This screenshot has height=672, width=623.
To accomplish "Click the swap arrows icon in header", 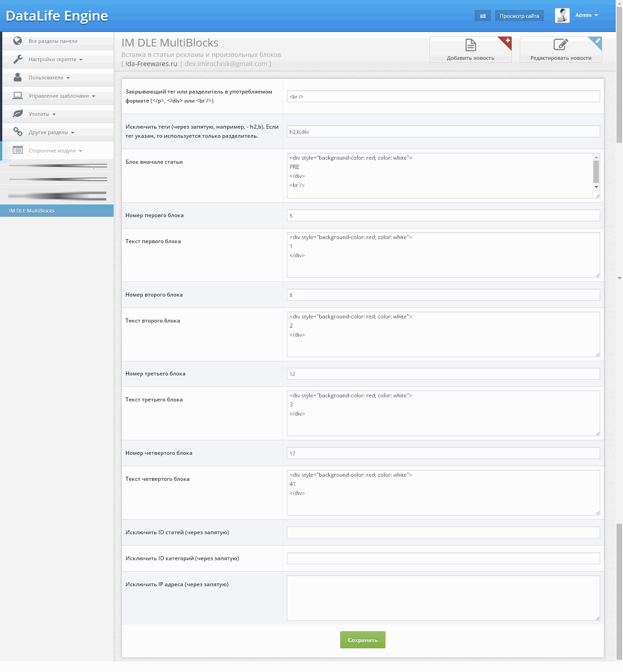I will point(483,16).
